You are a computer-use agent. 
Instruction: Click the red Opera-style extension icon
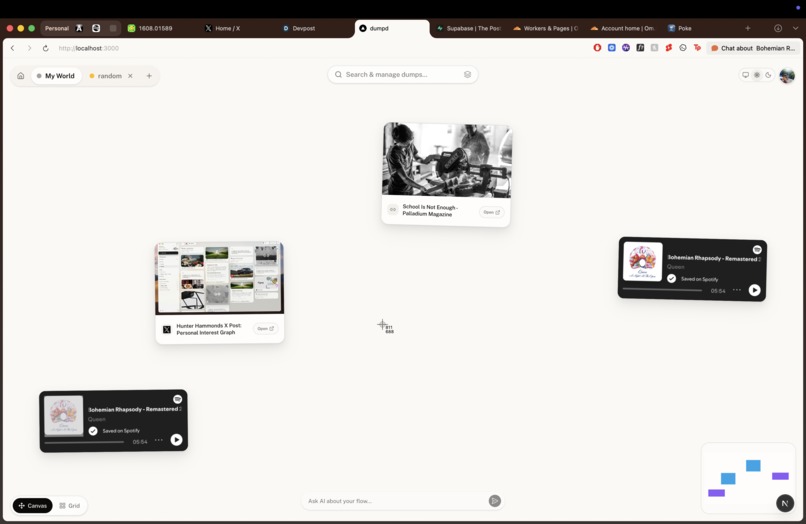click(597, 48)
